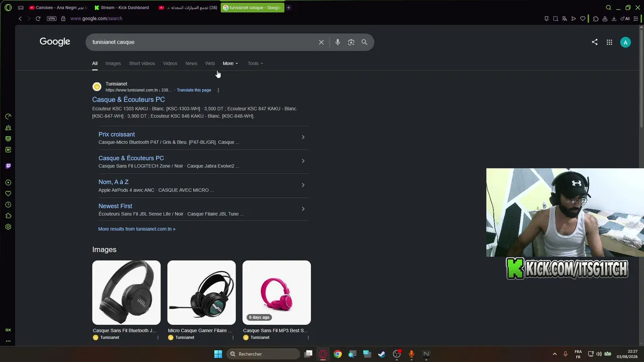Click the address bar URL
This screenshot has height=362, width=644.
point(96,19)
